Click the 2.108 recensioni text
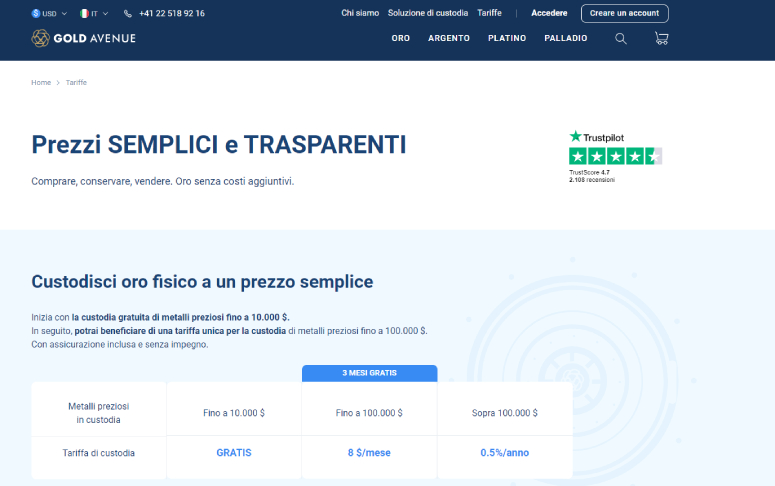Screen dimensions: 775x486 [592, 180]
